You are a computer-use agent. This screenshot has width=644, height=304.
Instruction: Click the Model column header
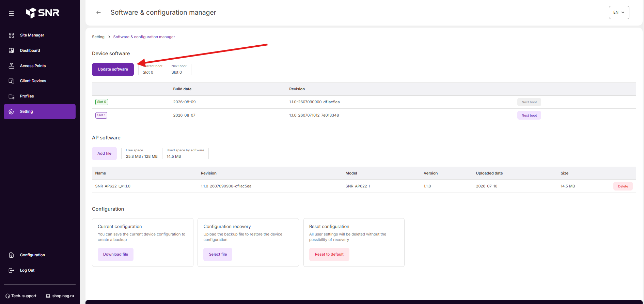point(351,173)
